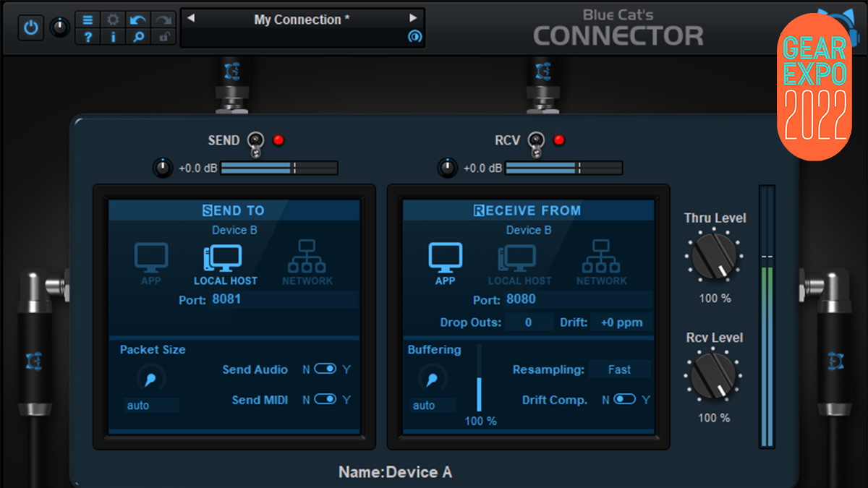Flip the RCV toggle switch
This screenshot has height=488, width=868.
pos(535,143)
